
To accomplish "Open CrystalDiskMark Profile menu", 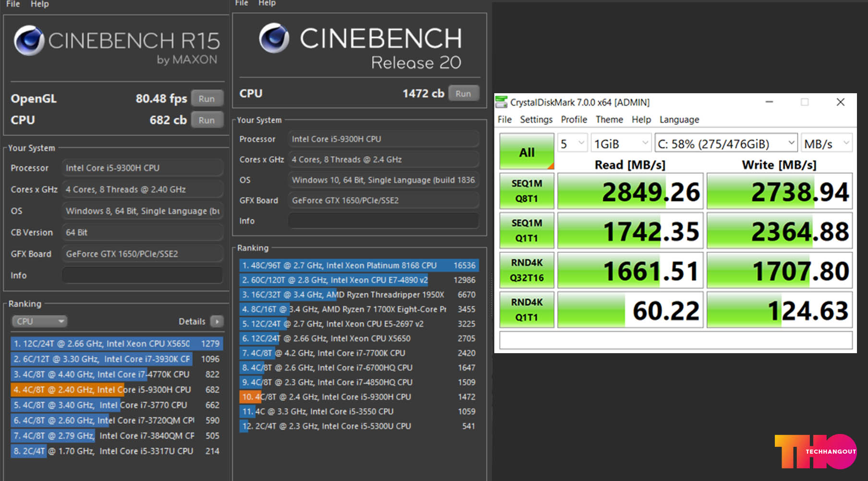I will coord(574,120).
